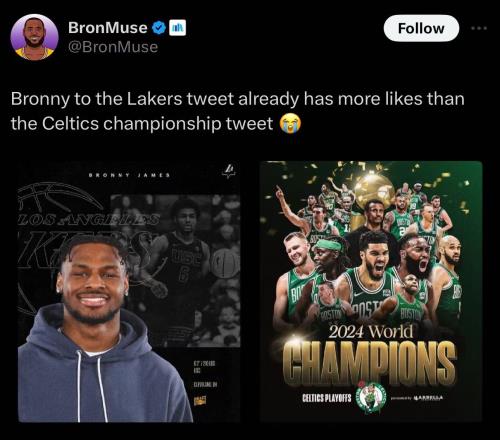Click the CELTICS PLAYOFFS label

(x=327, y=398)
